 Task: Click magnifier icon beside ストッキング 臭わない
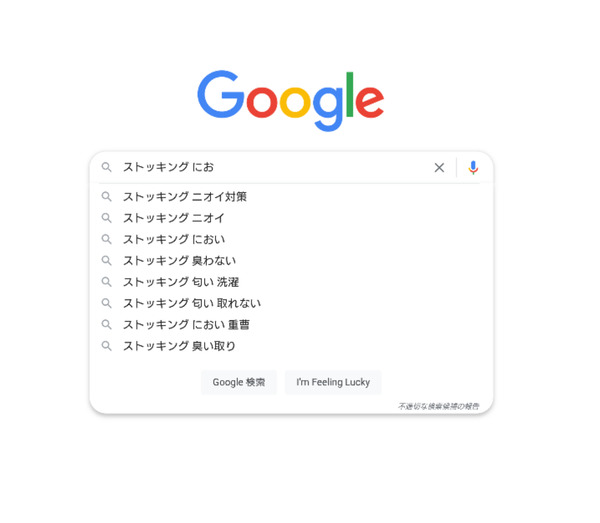[106, 261]
